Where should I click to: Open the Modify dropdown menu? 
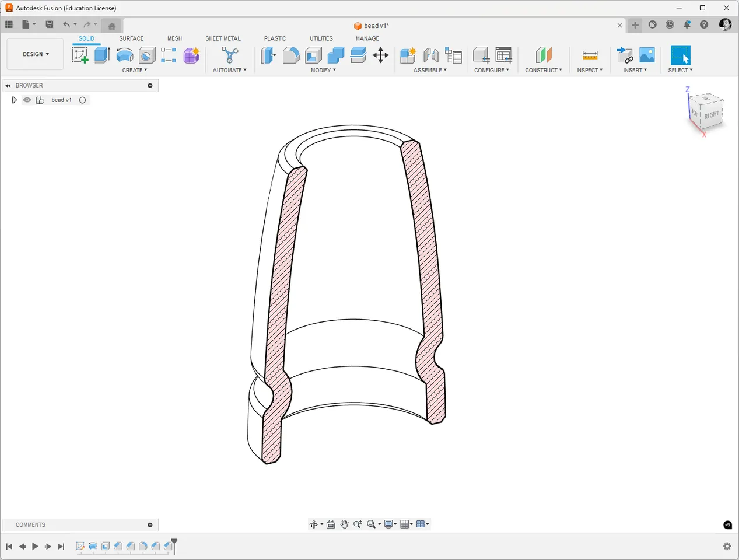[323, 70]
